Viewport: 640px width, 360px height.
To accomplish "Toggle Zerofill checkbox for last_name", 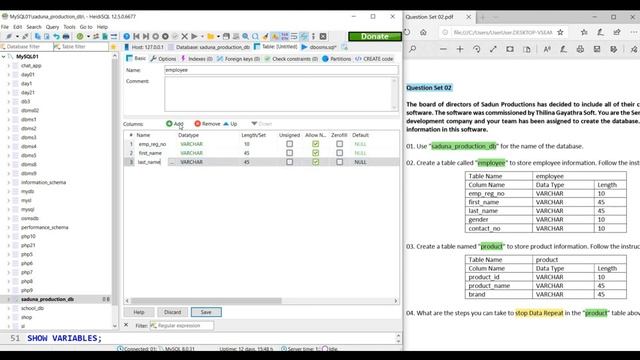I will tap(340, 162).
